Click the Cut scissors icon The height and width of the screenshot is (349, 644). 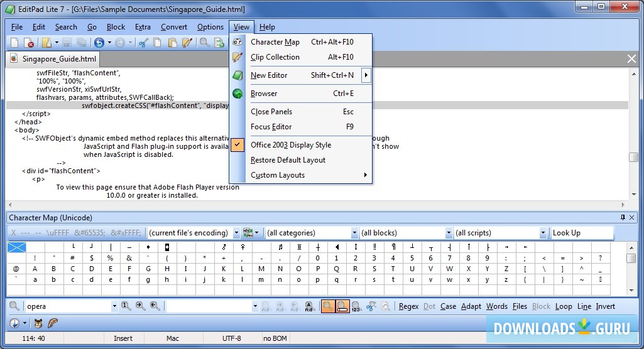143,43
